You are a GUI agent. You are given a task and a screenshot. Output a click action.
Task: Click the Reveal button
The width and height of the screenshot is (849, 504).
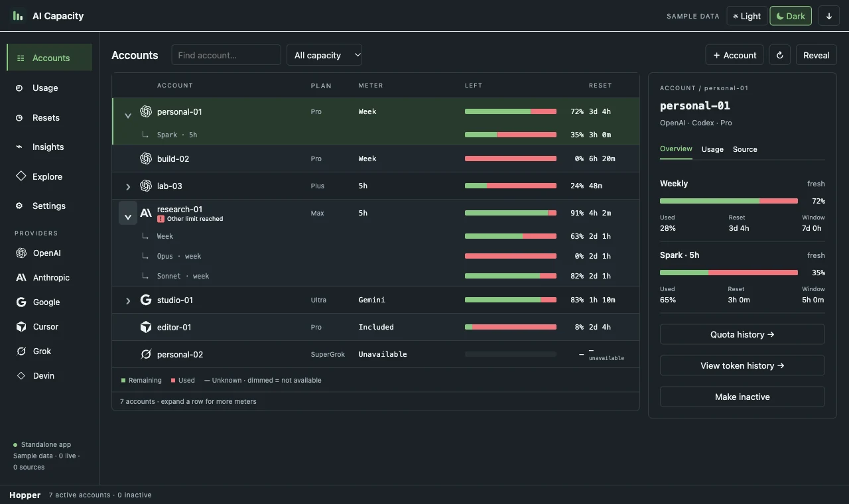click(816, 55)
